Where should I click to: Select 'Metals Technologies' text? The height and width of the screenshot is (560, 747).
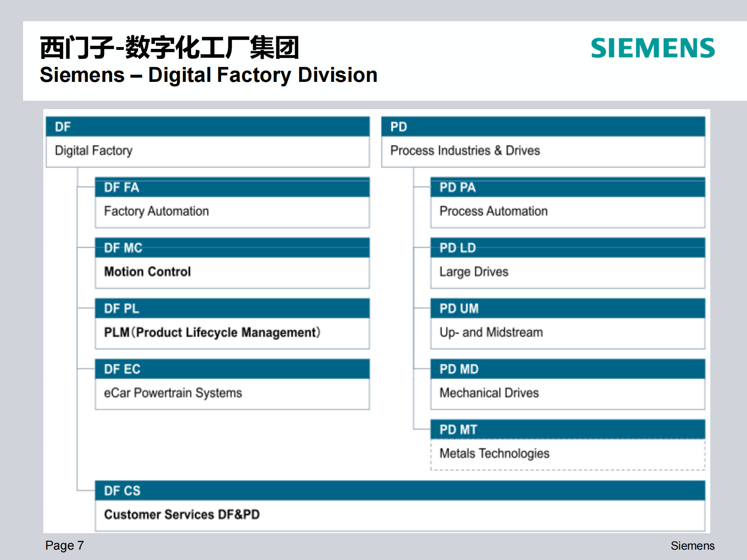494,454
